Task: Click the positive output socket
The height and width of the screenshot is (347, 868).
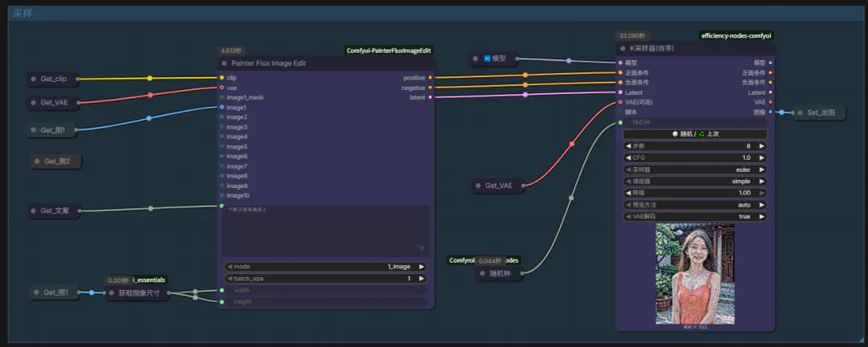Action: [x=431, y=78]
